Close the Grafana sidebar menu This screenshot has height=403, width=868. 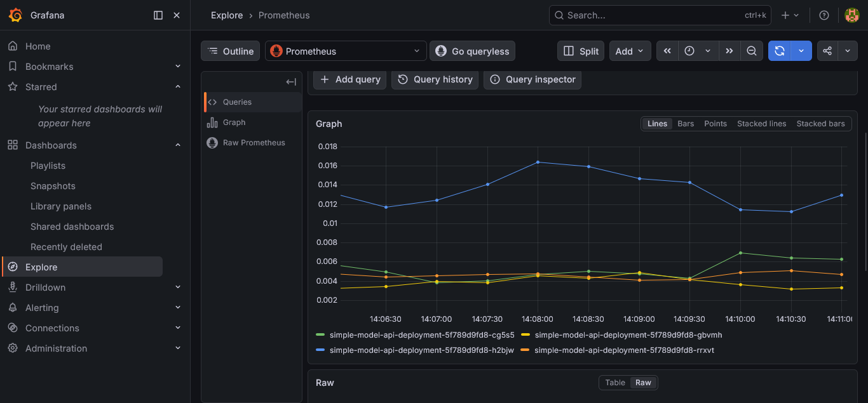[177, 15]
